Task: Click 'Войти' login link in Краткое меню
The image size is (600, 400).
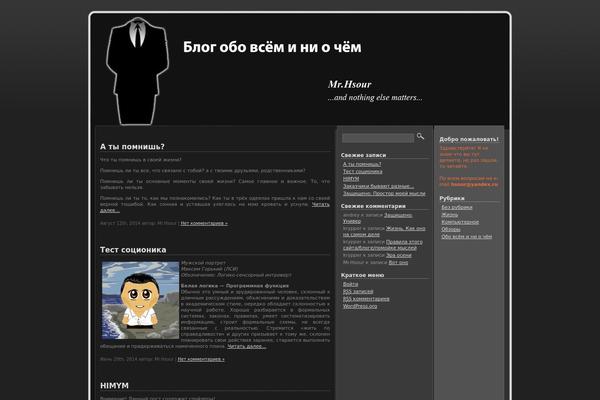Action: coord(351,284)
